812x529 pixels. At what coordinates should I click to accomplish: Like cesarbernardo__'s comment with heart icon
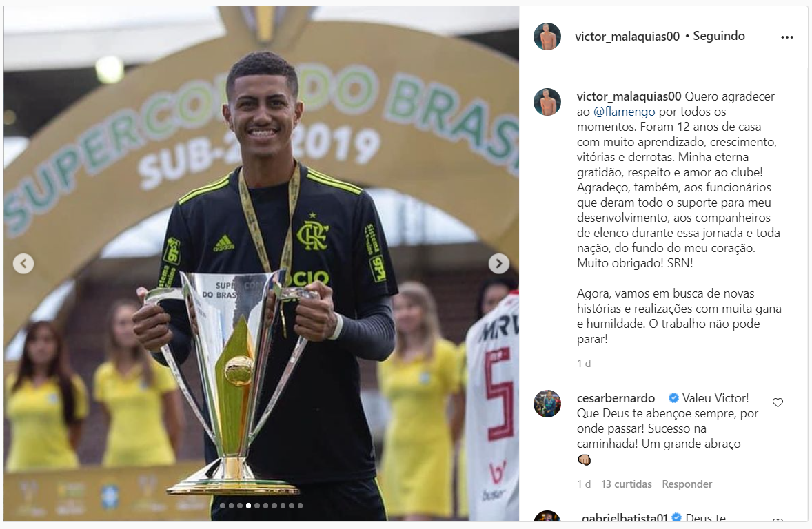778,402
